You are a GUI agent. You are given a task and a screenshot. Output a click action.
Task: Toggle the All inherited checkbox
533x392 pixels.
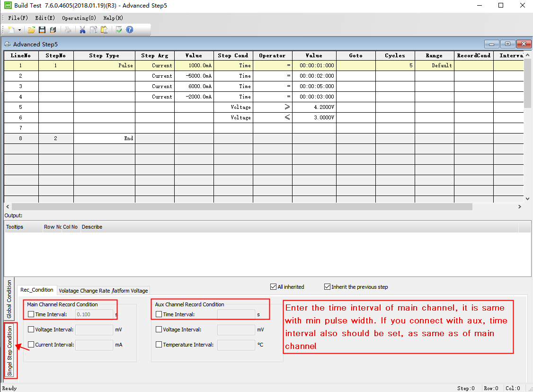click(x=273, y=287)
